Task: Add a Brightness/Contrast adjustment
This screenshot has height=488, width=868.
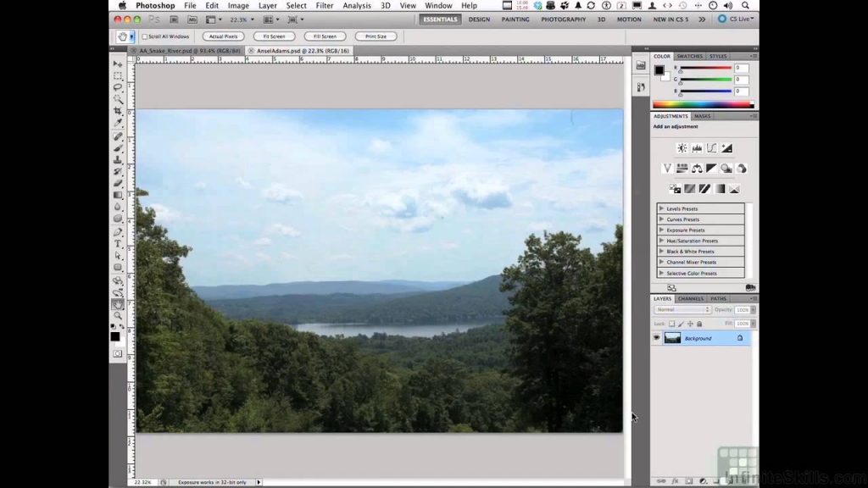Action: (x=682, y=147)
